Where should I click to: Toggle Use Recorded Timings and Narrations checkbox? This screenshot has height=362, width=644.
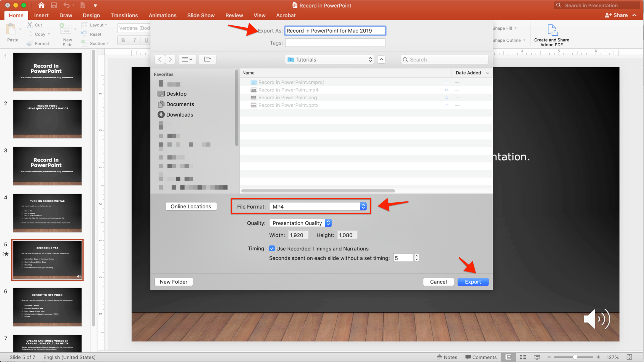click(272, 249)
